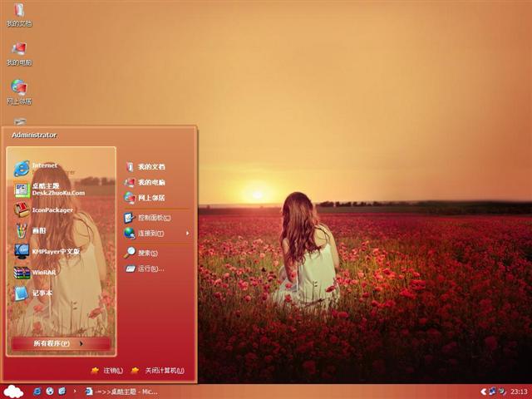532x399 pixels.
Task: Open 控制面板(C) control panel
Action: click(x=147, y=218)
